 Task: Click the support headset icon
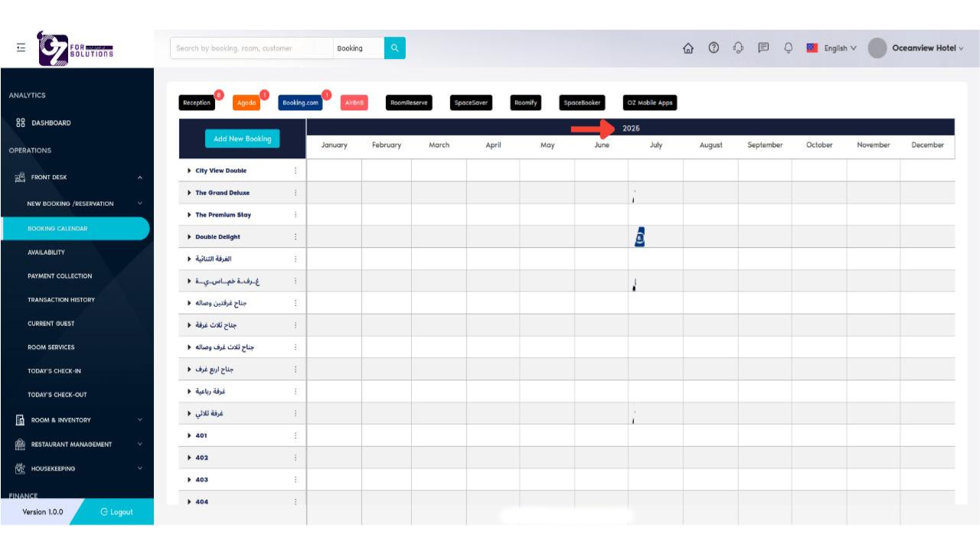[738, 48]
